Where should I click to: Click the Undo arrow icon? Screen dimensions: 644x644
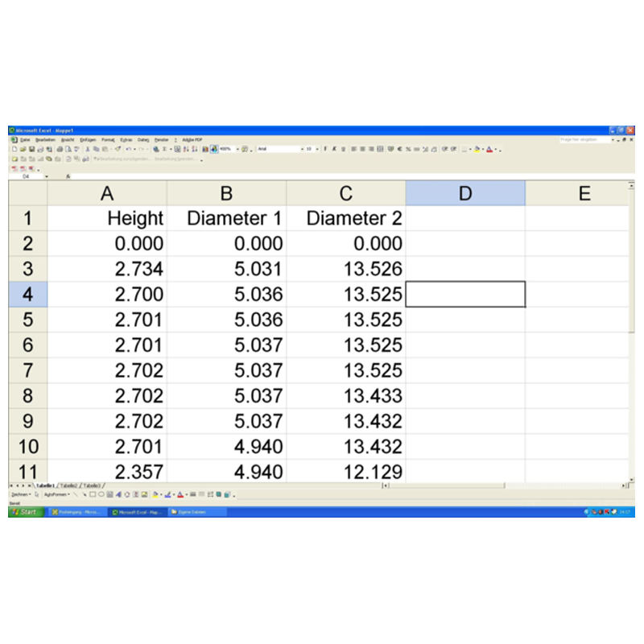click(x=129, y=149)
